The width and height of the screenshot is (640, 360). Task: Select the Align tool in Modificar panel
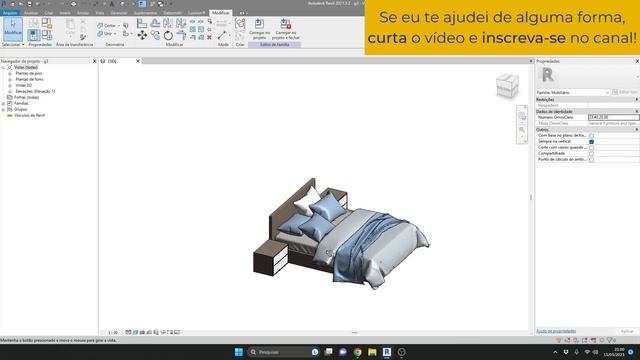tap(142, 23)
